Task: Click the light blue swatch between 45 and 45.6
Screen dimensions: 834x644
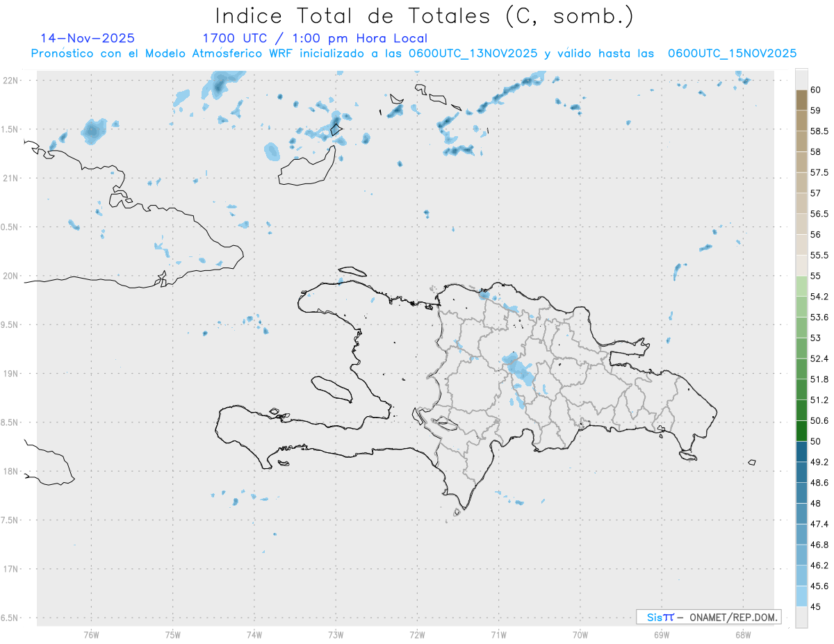Action: [801, 597]
